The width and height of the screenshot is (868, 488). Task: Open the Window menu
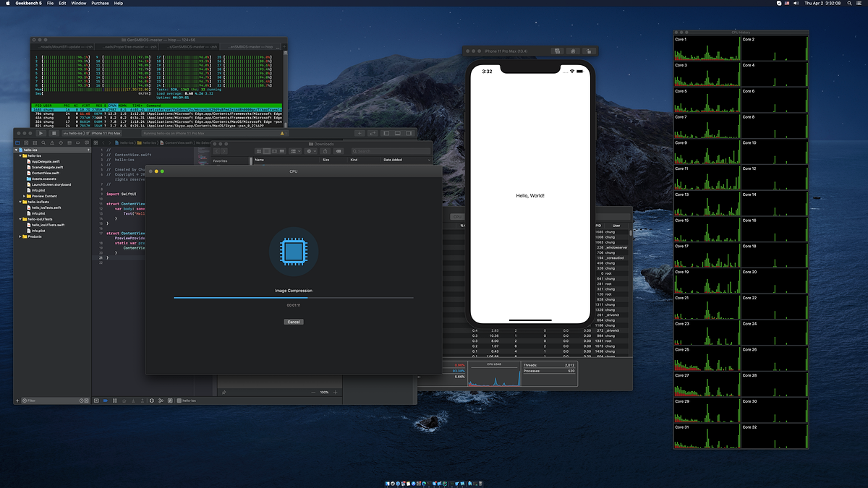[79, 3]
